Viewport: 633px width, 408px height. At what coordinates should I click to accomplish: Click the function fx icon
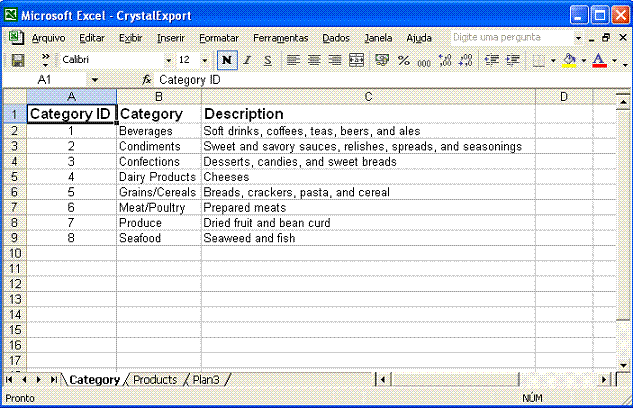(x=147, y=79)
